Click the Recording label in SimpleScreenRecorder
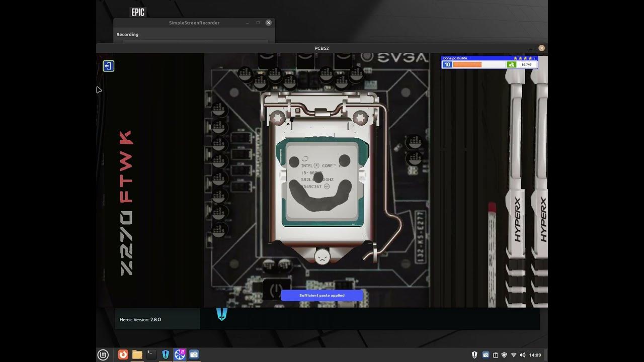The image size is (644, 362). [127, 34]
